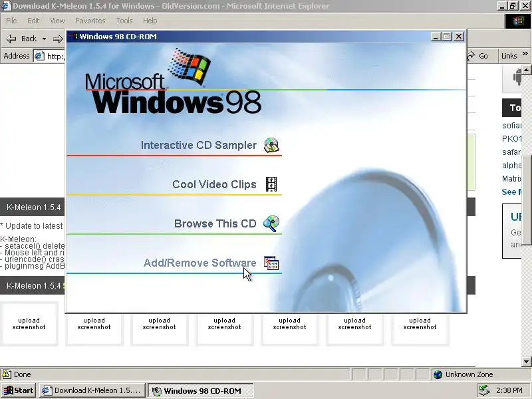Switch to Download K-Meleon taskbar button
532x399 pixels.
92,390
